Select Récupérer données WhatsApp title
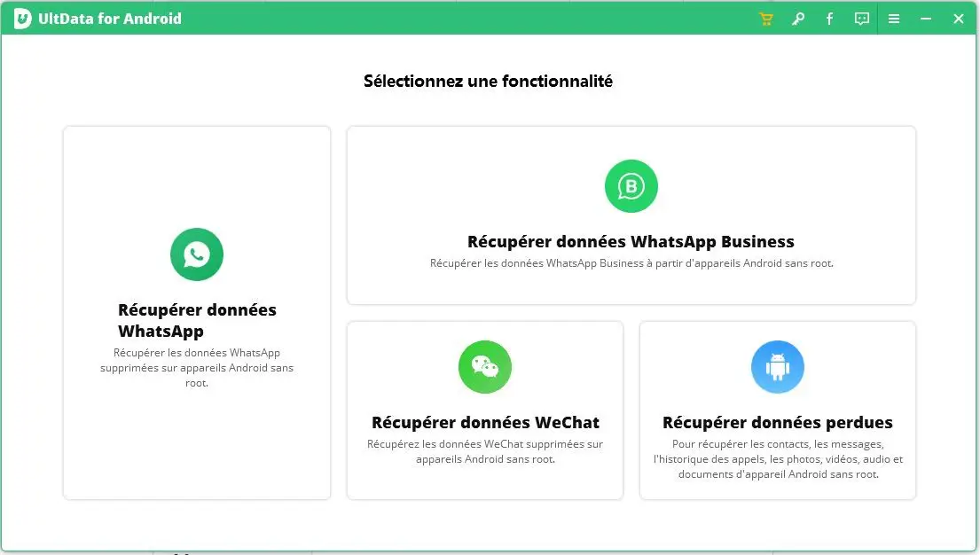The height and width of the screenshot is (555, 980). tap(197, 320)
